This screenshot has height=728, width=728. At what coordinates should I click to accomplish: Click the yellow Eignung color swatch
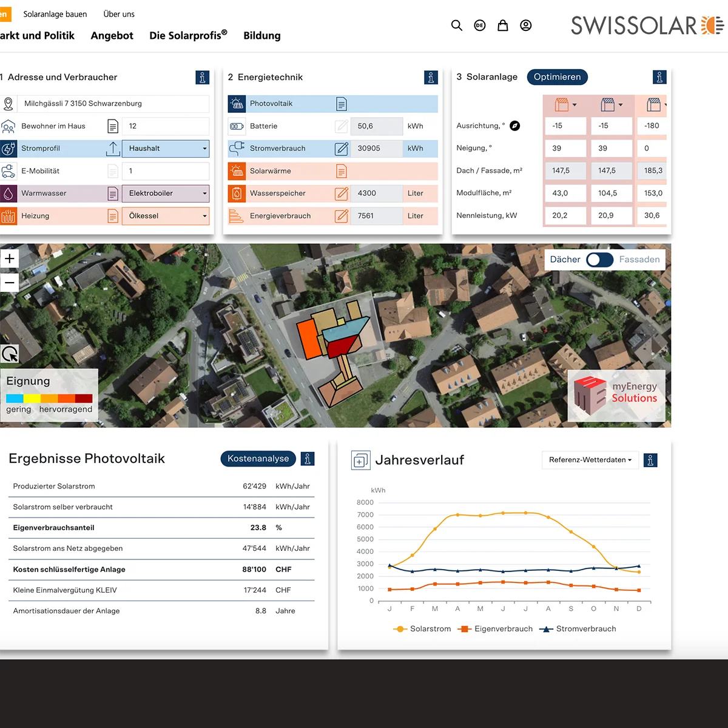click(x=32, y=399)
